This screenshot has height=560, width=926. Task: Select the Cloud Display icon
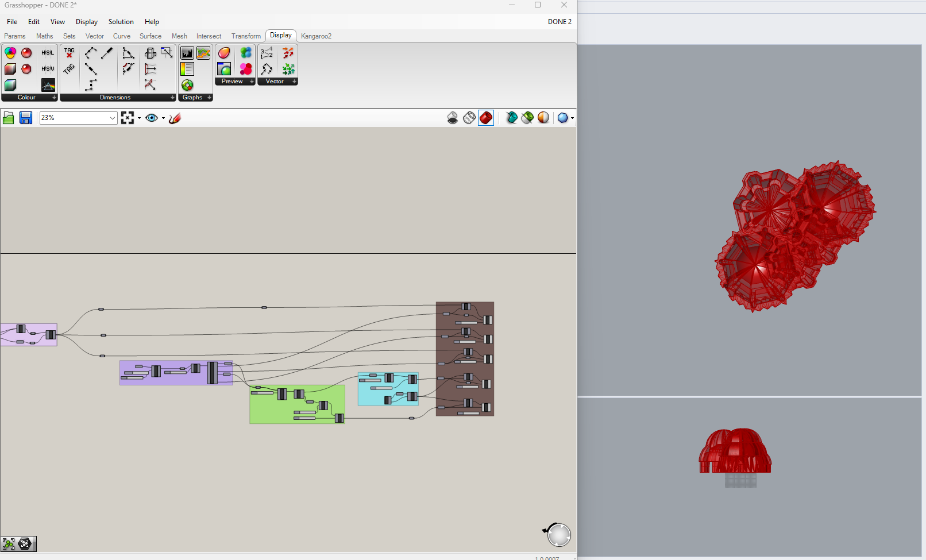coord(246,53)
